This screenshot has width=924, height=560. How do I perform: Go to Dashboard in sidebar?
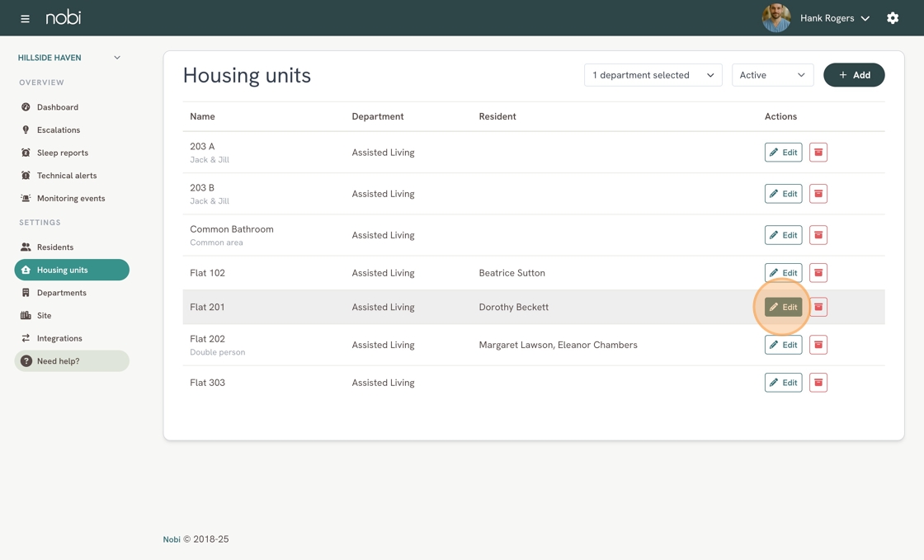(x=57, y=107)
